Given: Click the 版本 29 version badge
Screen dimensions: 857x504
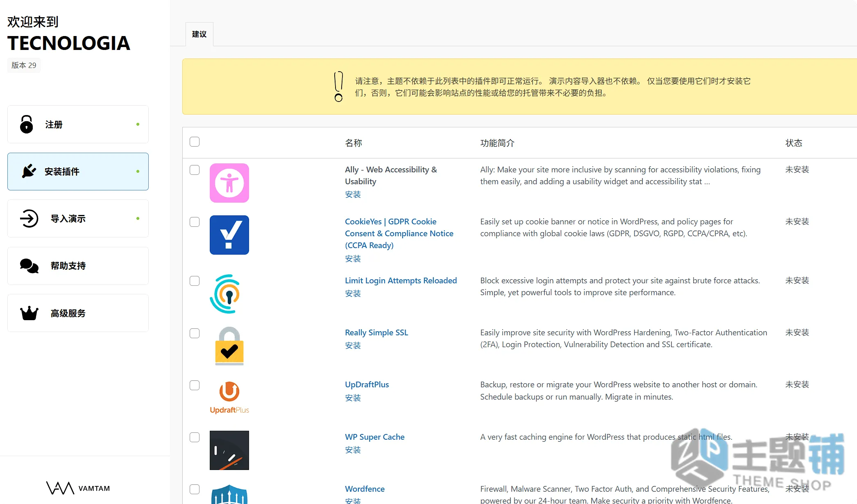Looking at the screenshot, I should pyautogui.click(x=24, y=65).
